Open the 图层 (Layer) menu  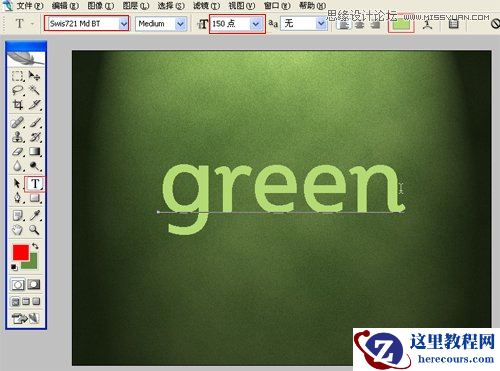point(136,5)
